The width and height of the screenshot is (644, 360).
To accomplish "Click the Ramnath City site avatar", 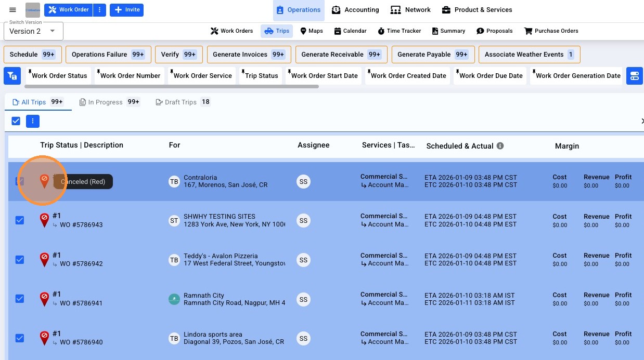I will (x=174, y=299).
